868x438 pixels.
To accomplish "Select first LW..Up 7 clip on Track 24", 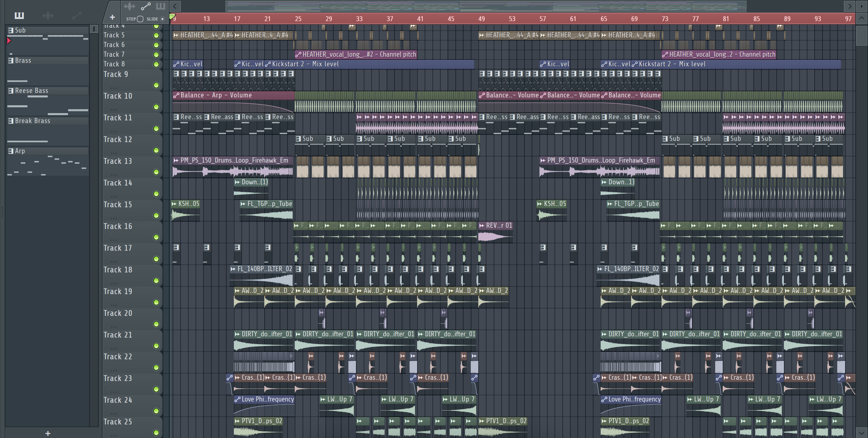I will pos(337,406).
